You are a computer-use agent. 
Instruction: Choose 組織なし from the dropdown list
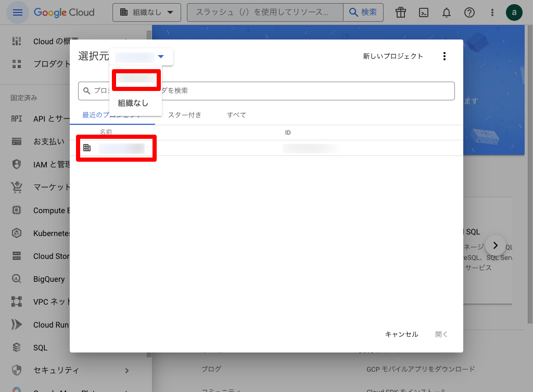tap(133, 103)
